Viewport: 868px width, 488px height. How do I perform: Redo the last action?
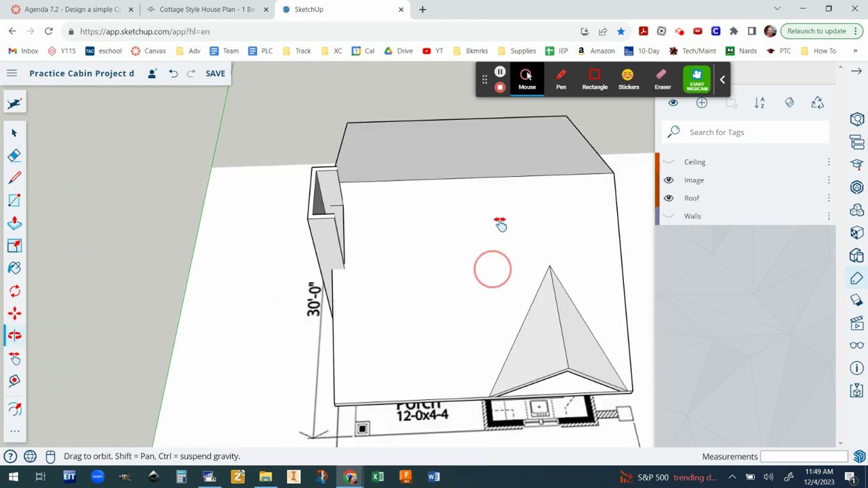pos(191,73)
